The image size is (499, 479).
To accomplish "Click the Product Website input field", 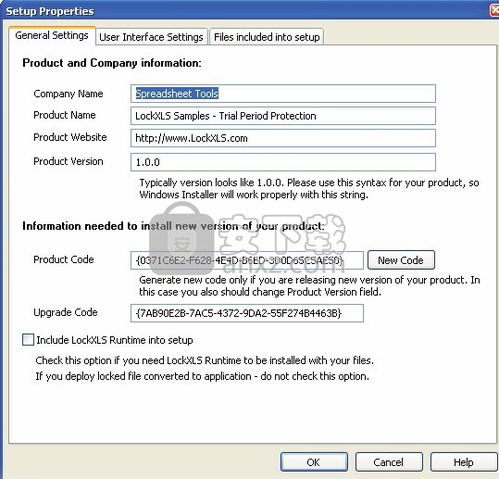I will point(283,138).
